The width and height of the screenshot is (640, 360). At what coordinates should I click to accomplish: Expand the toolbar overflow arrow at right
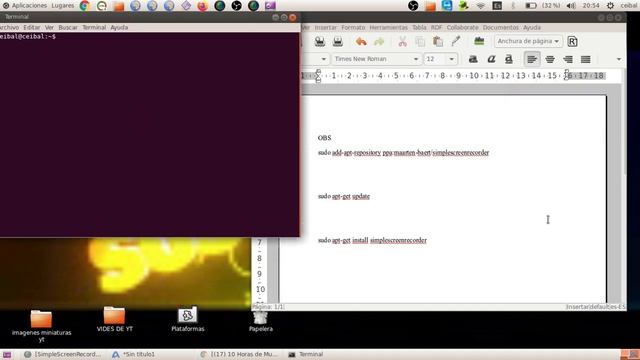coord(619,59)
